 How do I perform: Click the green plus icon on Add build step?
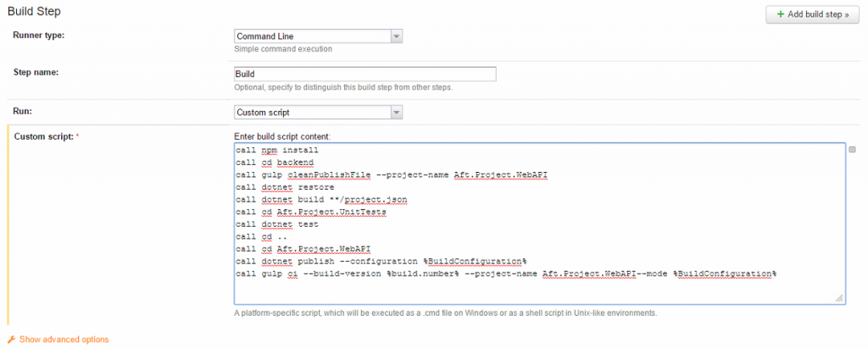tap(780, 14)
